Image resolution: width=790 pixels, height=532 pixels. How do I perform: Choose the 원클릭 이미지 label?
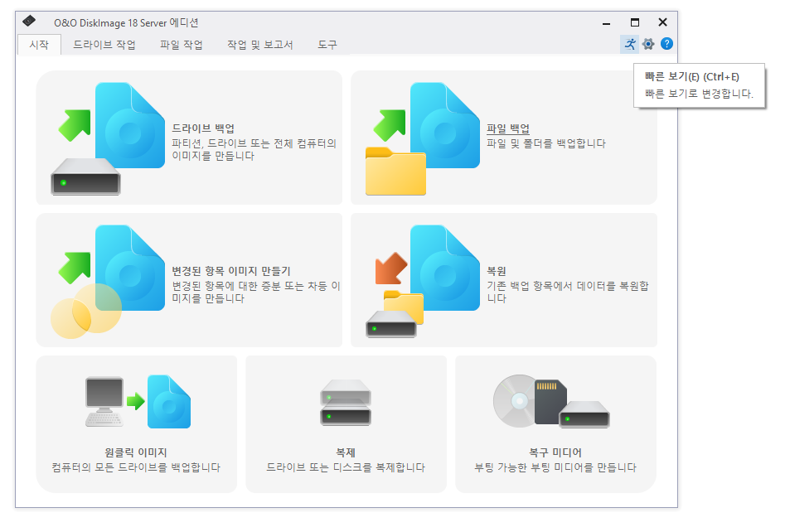click(135, 452)
